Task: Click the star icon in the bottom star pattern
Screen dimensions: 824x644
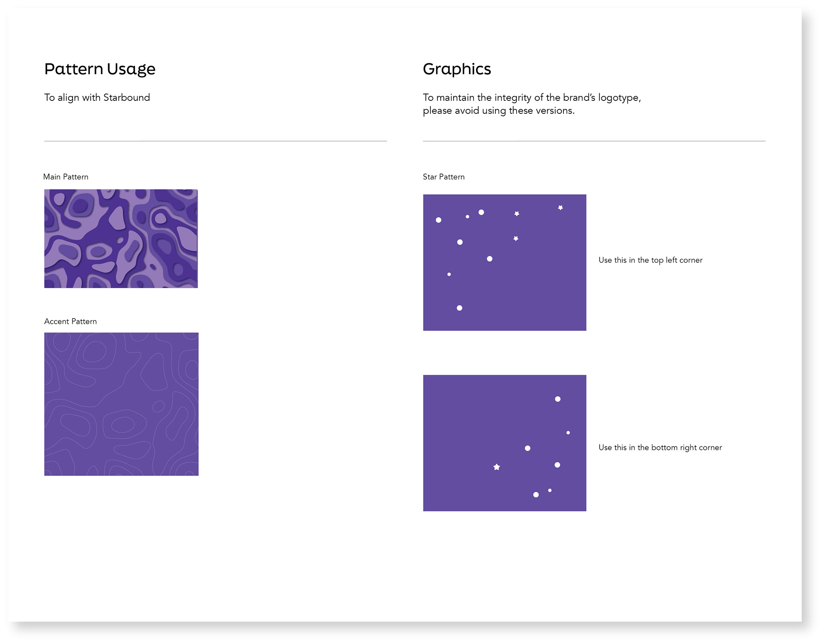Action: click(497, 467)
